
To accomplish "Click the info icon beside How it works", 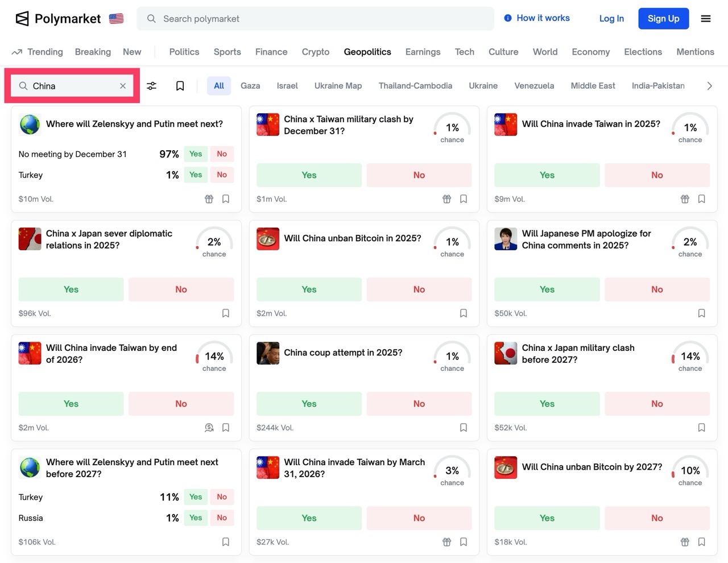I will (x=508, y=18).
